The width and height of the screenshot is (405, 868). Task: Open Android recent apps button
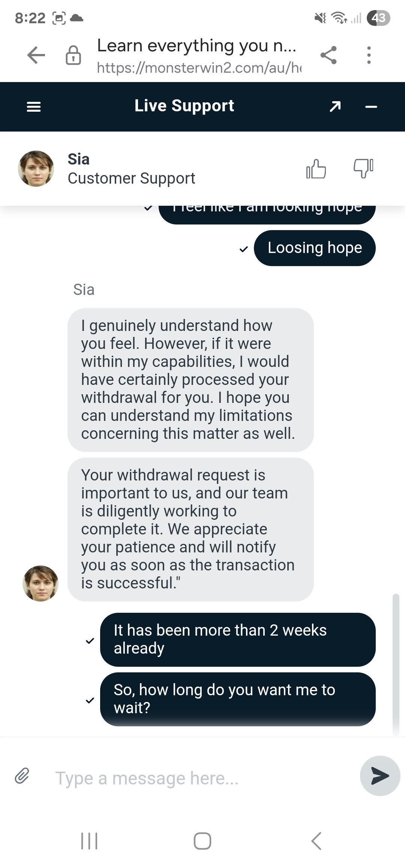89,841
